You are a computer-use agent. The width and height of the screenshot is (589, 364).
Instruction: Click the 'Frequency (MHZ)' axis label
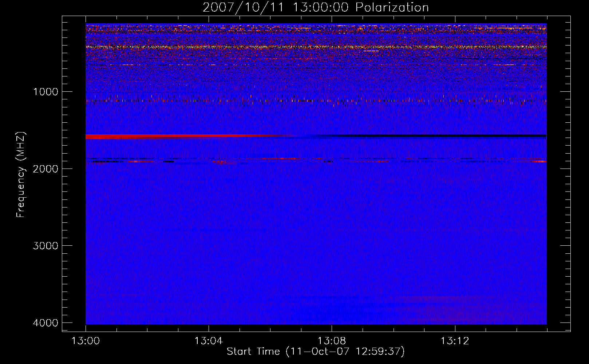pos(21,175)
